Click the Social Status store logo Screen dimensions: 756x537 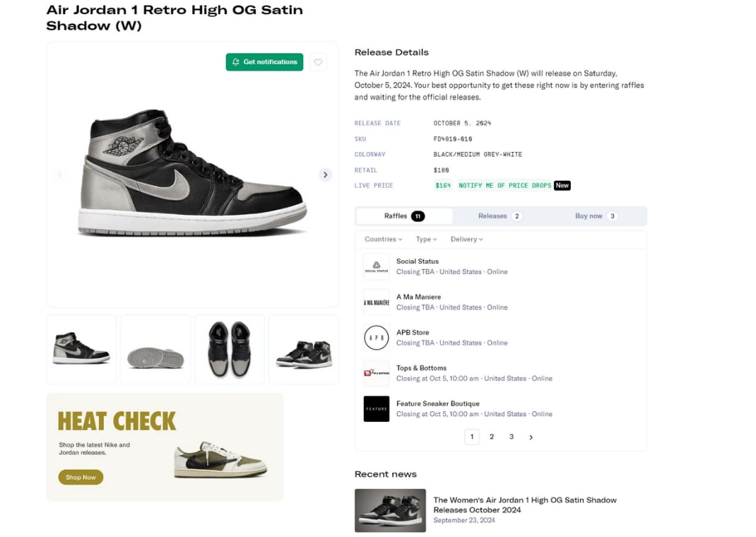(x=376, y=266)
